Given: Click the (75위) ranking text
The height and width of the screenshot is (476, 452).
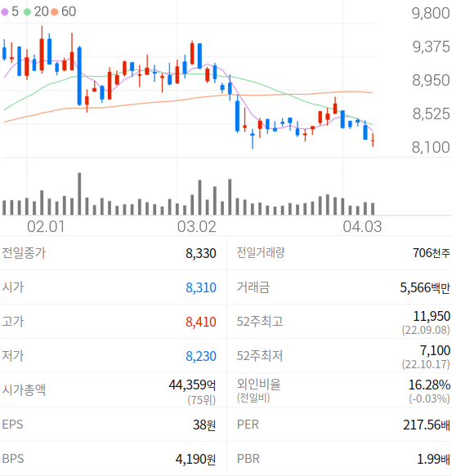Looking at the screenshot, I should (x=202, y=400).
